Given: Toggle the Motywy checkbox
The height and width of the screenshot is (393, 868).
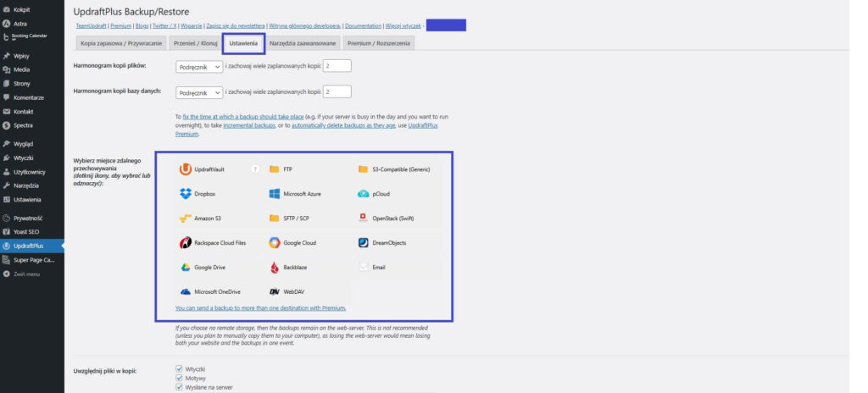Looking at the screenshot, I should coord(179,378).
